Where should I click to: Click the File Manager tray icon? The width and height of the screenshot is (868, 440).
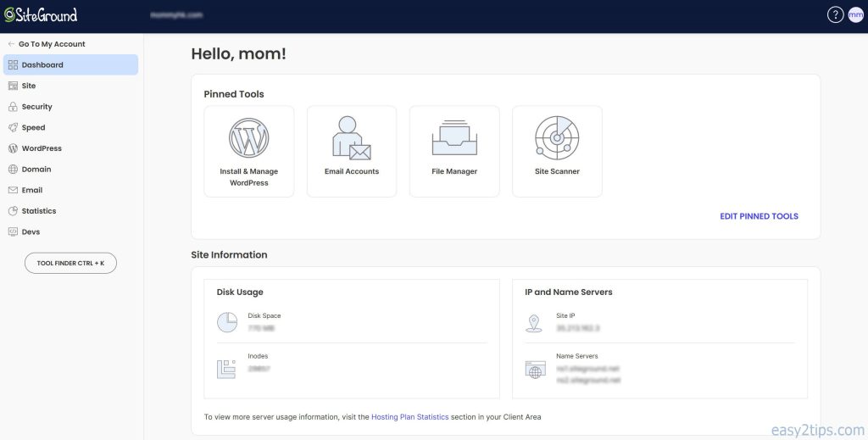tap(454, 138)
